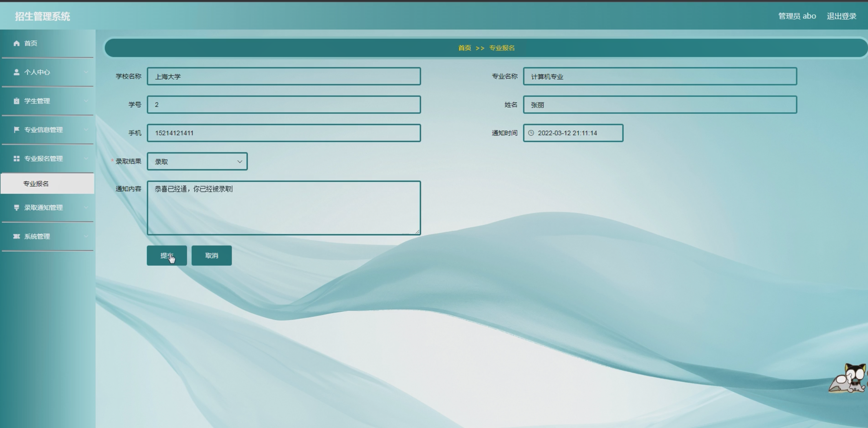Click the home icon in sidebar

17,43
